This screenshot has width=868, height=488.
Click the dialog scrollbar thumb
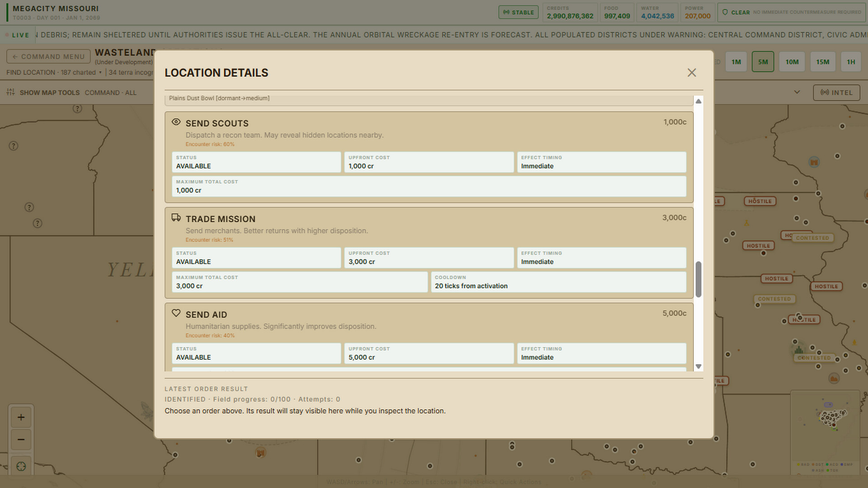click(698, 279)
